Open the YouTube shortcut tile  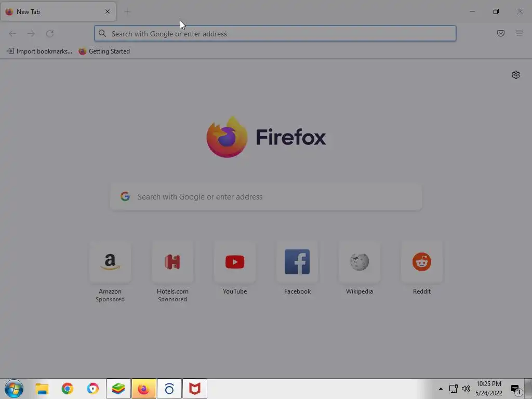point(235,262)
